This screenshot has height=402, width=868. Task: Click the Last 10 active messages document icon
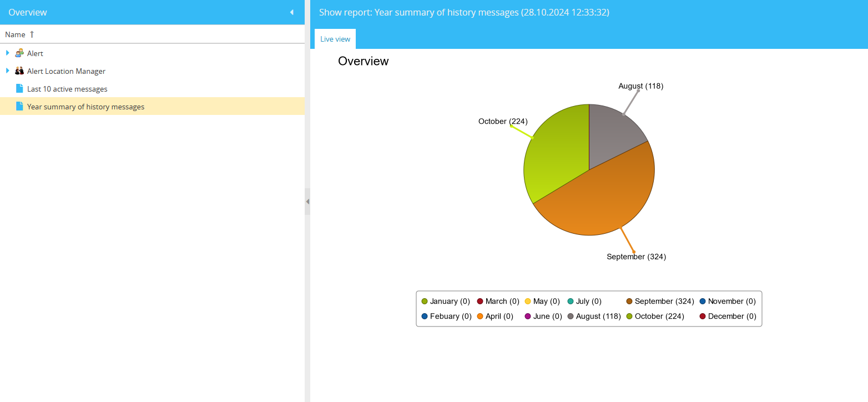[x=19, y=88]
